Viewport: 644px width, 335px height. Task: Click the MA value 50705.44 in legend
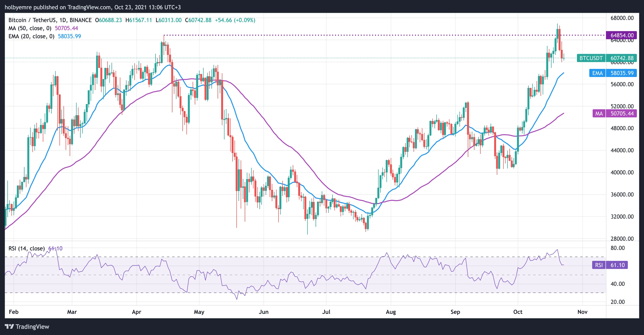point(67,28)
